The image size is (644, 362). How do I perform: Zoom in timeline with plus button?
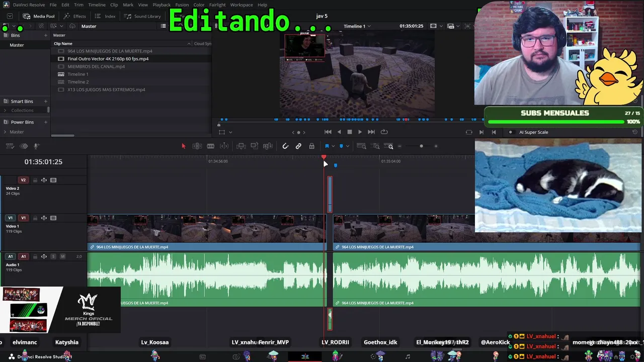pyautogui.click(x=436, y=146)
